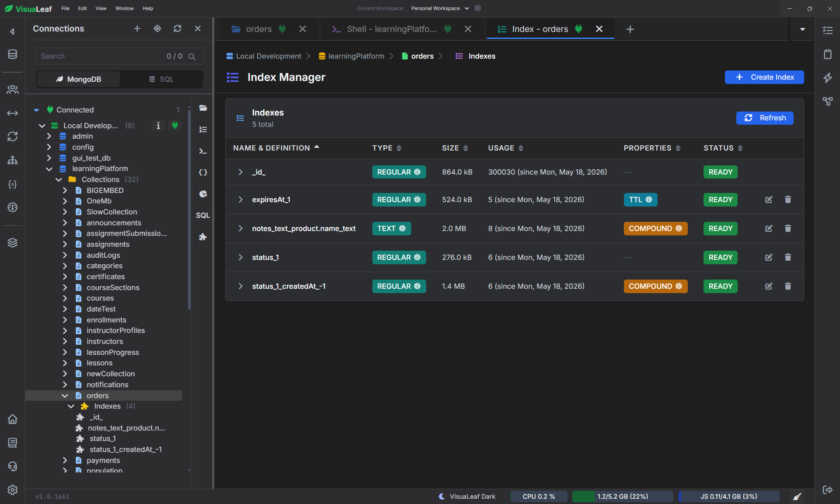The image size is (840, 504).
Task: Click the memory usage 1.2/5.2 GB bar
Action: 623,497
